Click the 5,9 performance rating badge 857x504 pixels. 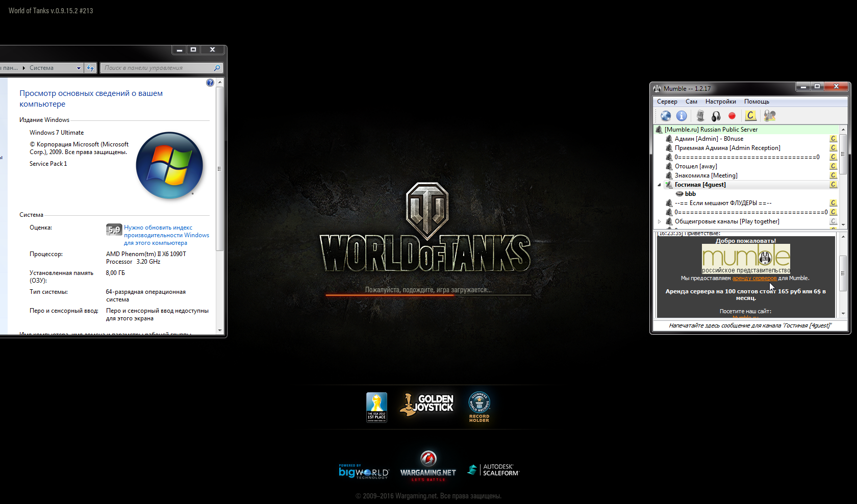tap(114, 230)
